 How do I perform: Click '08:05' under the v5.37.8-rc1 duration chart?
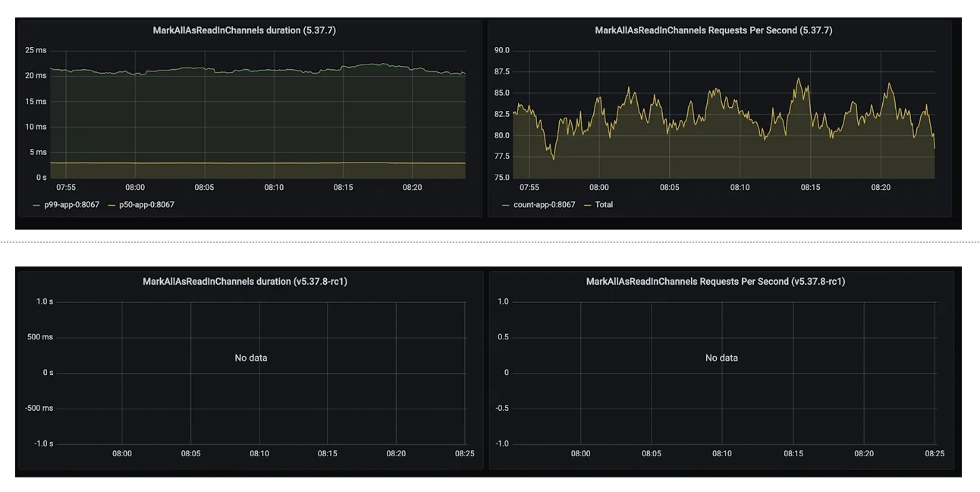pos(190,454)
